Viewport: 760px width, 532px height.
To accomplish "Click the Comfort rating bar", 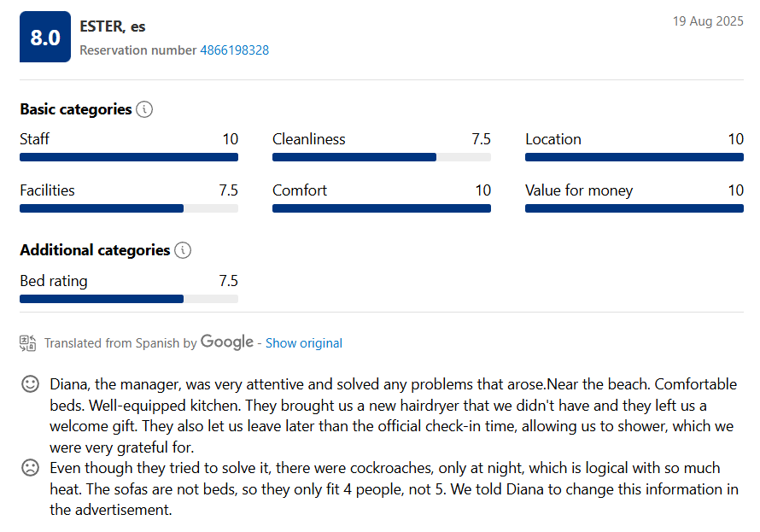I will click(x=381, y=208).
